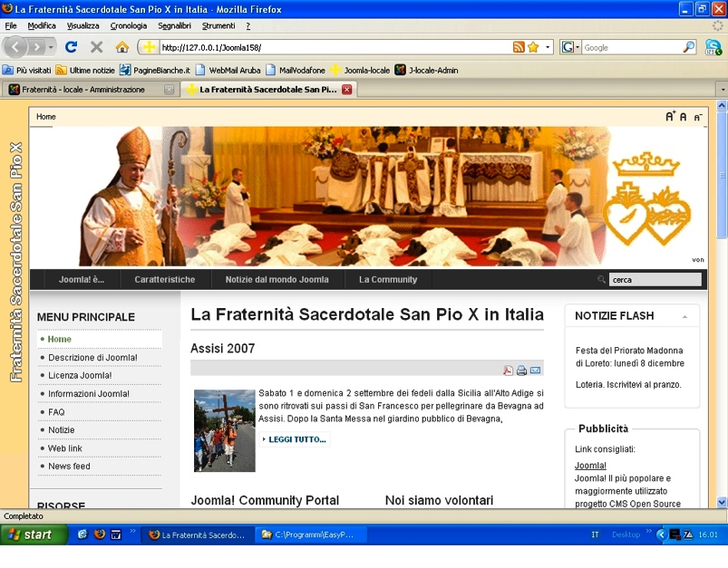Open the News feed menu item
728x568 pixels.
(69, 466)
